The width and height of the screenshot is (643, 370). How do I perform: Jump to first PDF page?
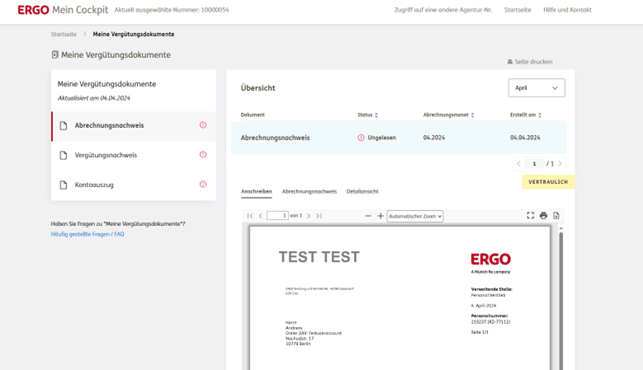point(250,216)
